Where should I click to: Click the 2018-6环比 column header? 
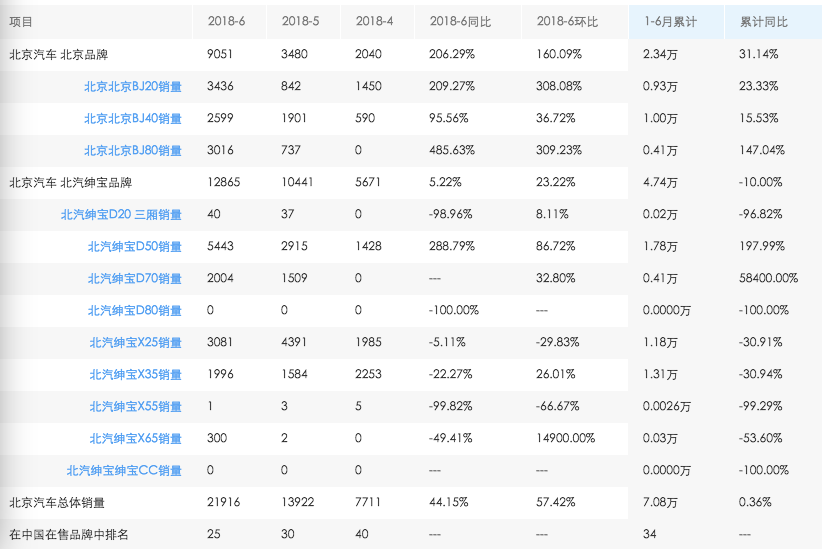(567, 21)
